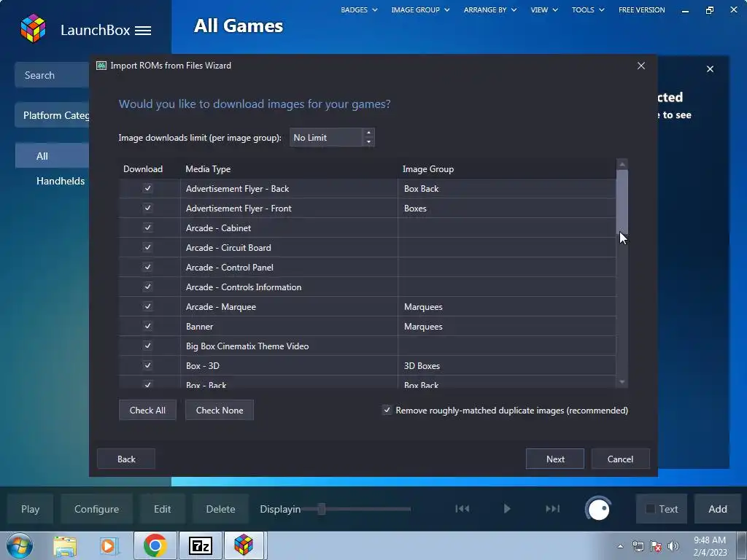This screenshot has height=560, width=747.
Task: Skip to next track in music controls
Action: (552, 508)
